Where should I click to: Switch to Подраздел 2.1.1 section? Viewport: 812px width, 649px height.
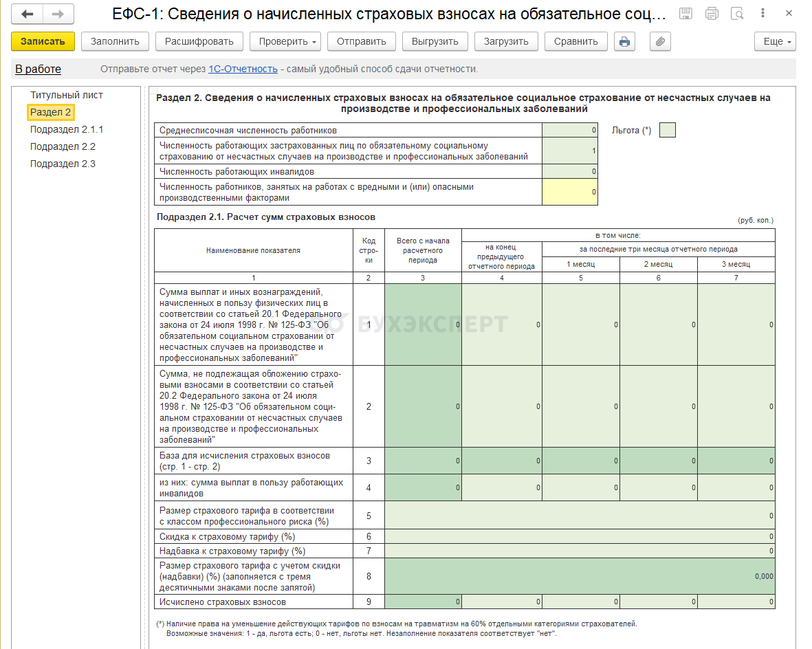(67, 129)
